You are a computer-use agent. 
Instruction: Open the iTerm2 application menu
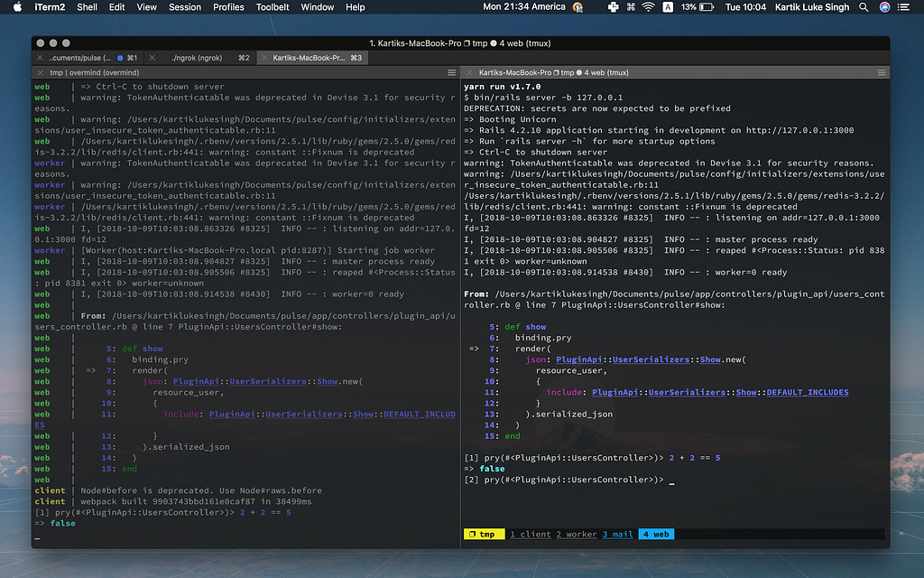(51, 7)
